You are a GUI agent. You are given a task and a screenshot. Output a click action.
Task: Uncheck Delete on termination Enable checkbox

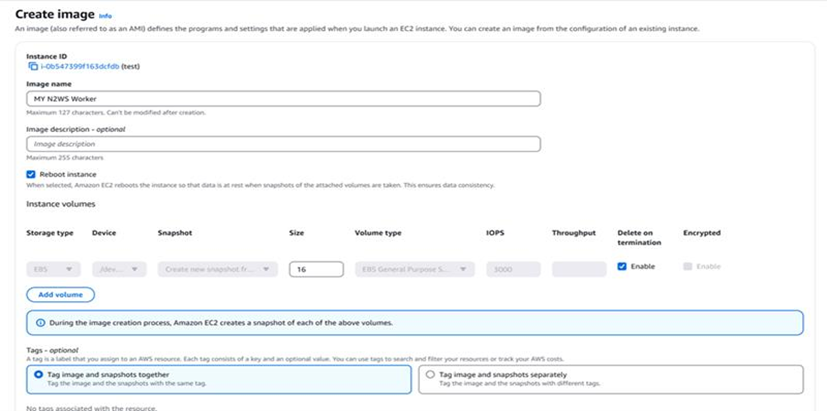(x=622, y=266)
